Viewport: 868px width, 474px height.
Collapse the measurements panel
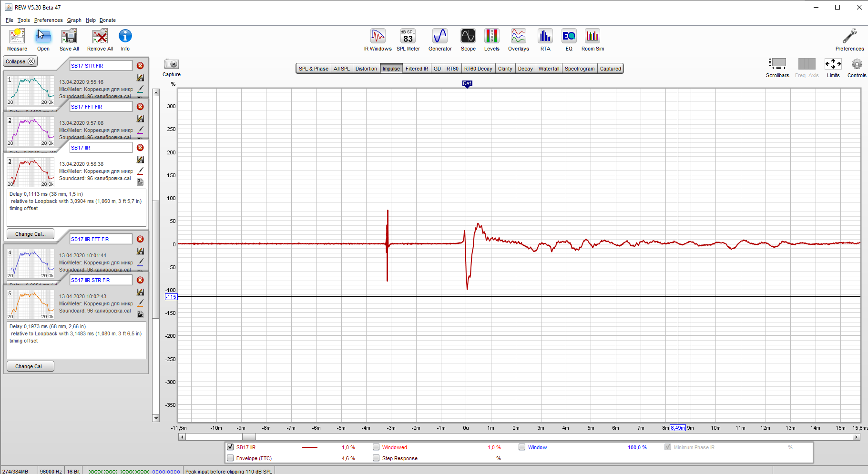click(x=20, y=61)
